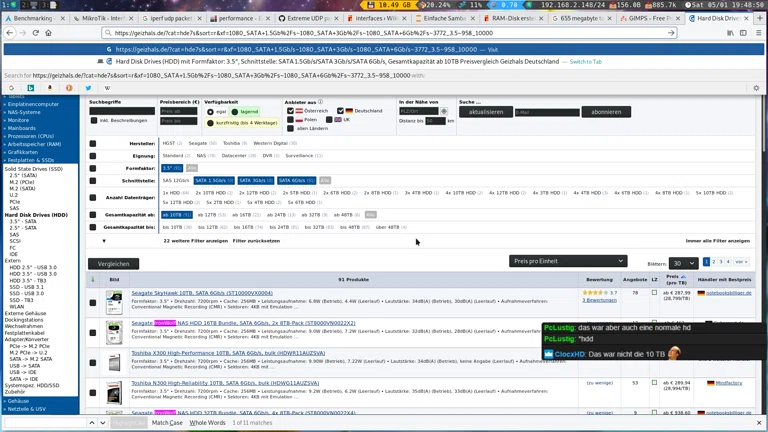Select the 'lagernd' availability radio button
Image resolution: width=768 pixels, height=432 pixels.
pos(235,112)
